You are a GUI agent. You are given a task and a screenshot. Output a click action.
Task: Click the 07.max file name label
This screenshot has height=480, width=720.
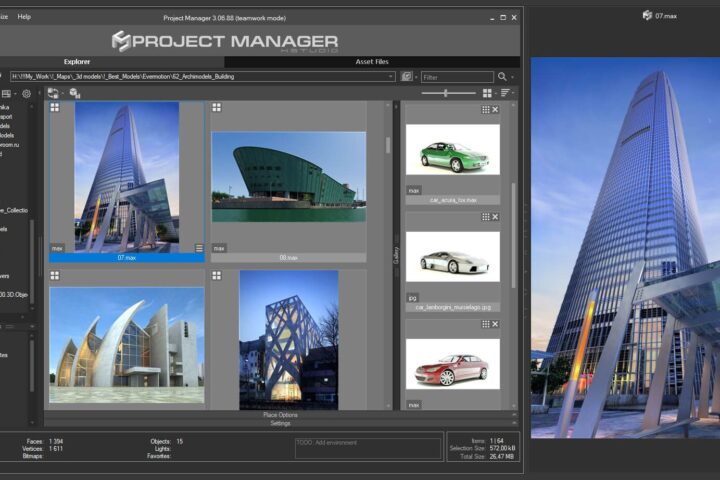click(x=127, y=258)
